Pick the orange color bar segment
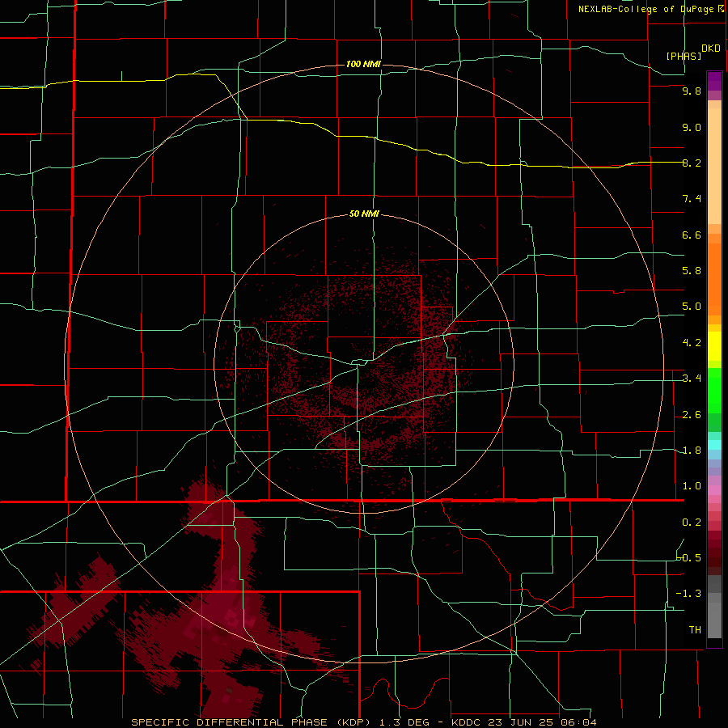 tap(714, 280)
